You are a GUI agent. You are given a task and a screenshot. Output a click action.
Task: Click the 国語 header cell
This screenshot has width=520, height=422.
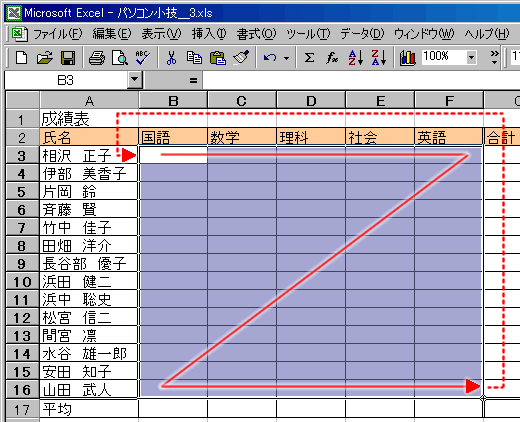point(173,137)
